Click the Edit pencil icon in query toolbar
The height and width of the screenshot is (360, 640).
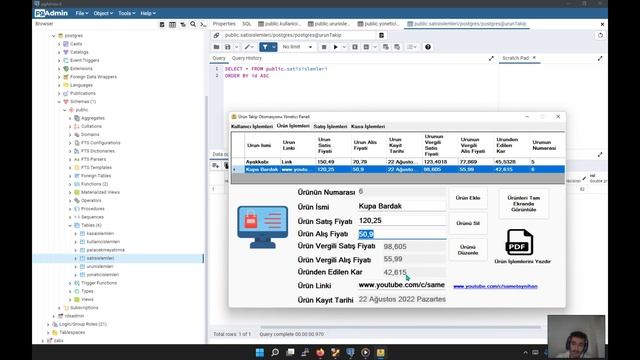247,47
